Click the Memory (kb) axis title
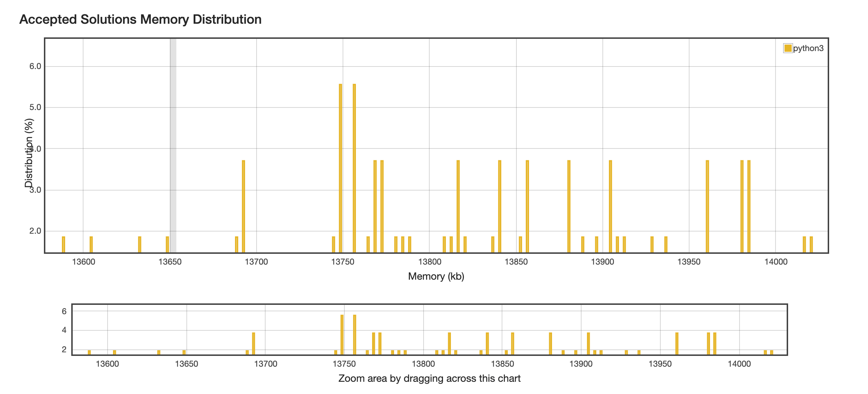 [436, 276]
